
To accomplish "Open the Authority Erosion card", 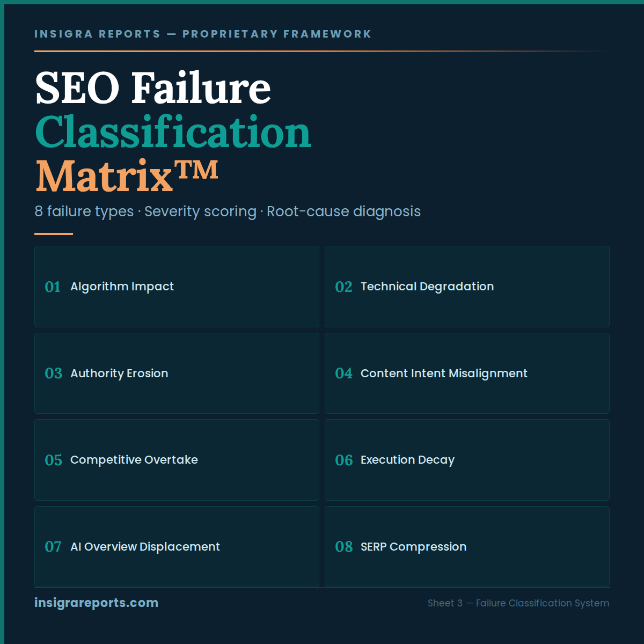I will point(177,374).
